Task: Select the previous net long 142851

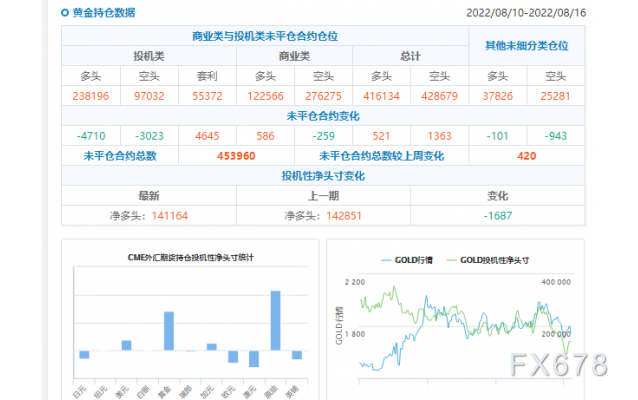Action: (344, 216)
